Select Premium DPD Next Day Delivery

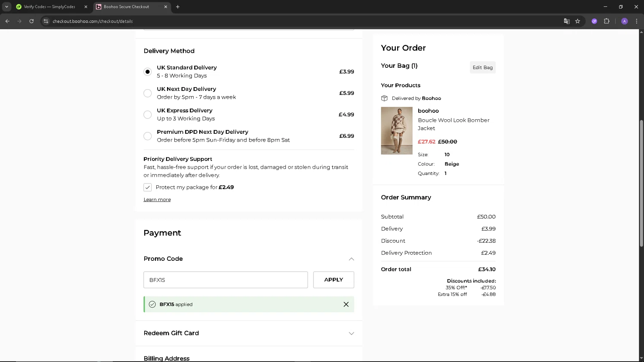pyautogui.click(x=148, y=136)
